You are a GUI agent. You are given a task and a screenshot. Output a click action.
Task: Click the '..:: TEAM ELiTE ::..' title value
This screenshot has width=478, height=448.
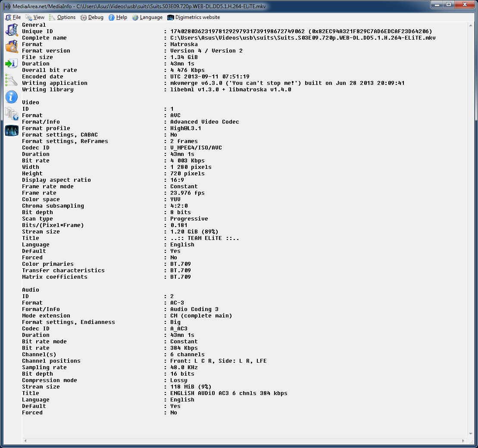pyautogui.click(x=205, y=238)
